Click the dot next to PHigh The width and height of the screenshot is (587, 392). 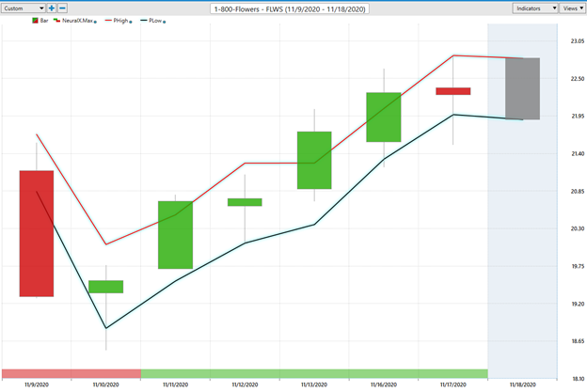(x=131, y=22)
